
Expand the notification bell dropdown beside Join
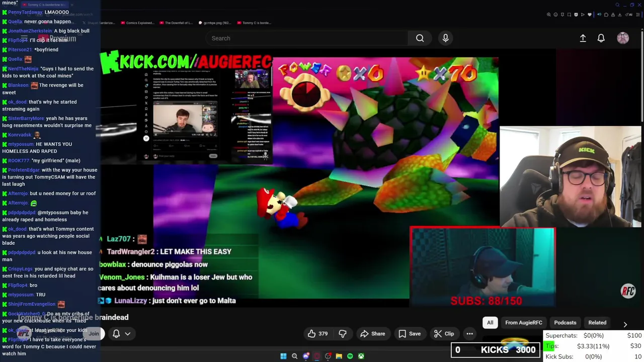pos(121,333)
